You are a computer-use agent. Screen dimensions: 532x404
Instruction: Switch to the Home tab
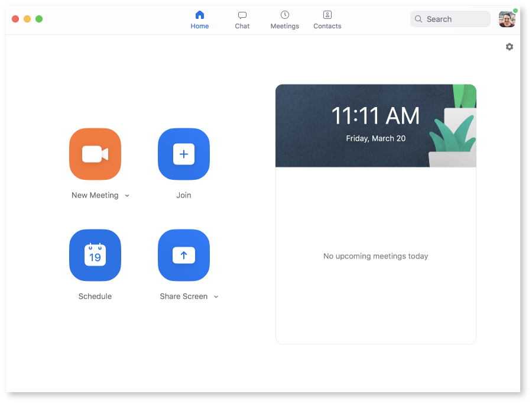click(x=200, y=20)
